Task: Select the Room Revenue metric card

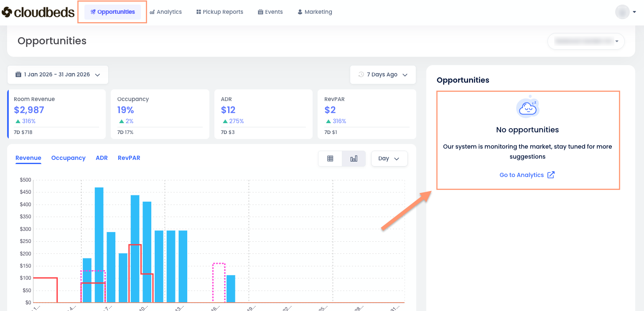Action: (x=56, y=114)
